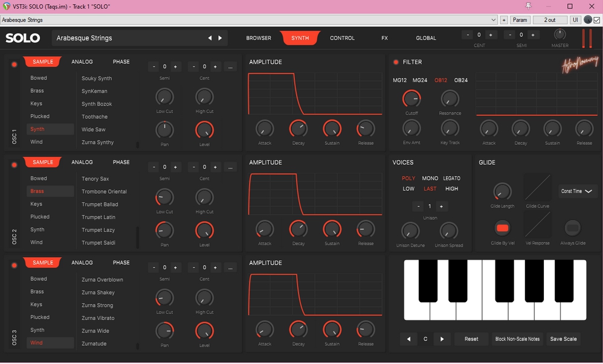Click the filter Resonance knob
This screenshot has width=603, height=364.
[450, 99]
